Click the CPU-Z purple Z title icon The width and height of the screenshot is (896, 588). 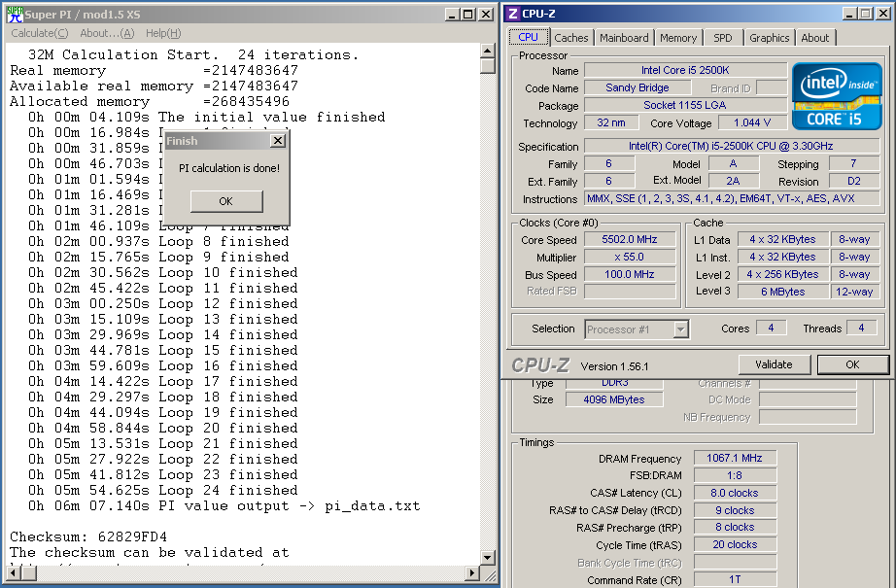coord(513,14)
